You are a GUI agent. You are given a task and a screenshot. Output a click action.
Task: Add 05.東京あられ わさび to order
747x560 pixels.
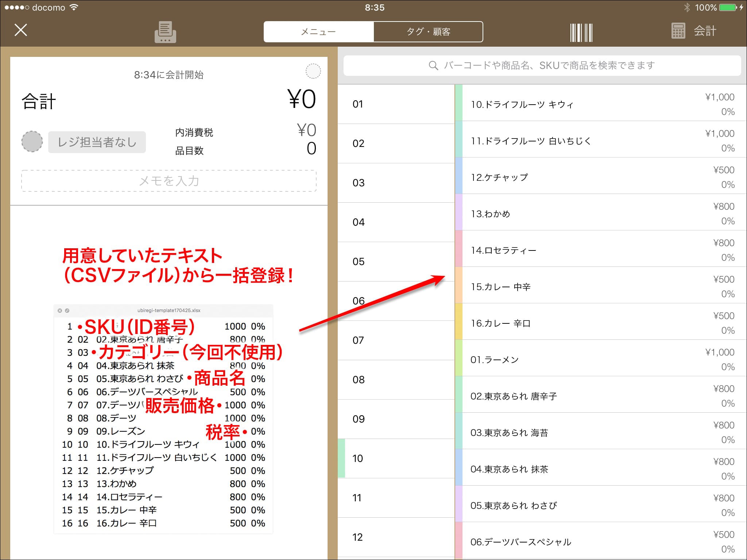coord(601,504)
